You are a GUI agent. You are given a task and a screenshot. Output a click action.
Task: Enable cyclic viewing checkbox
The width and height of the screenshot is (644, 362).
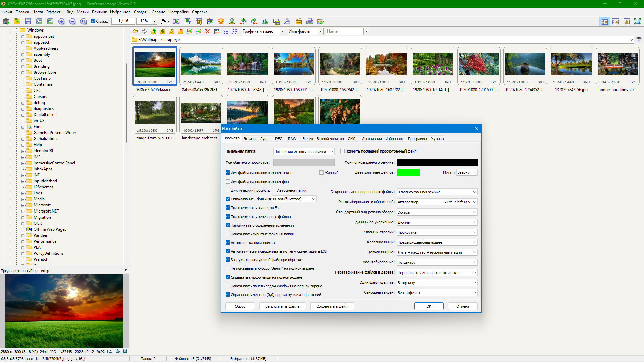[228, 190]
